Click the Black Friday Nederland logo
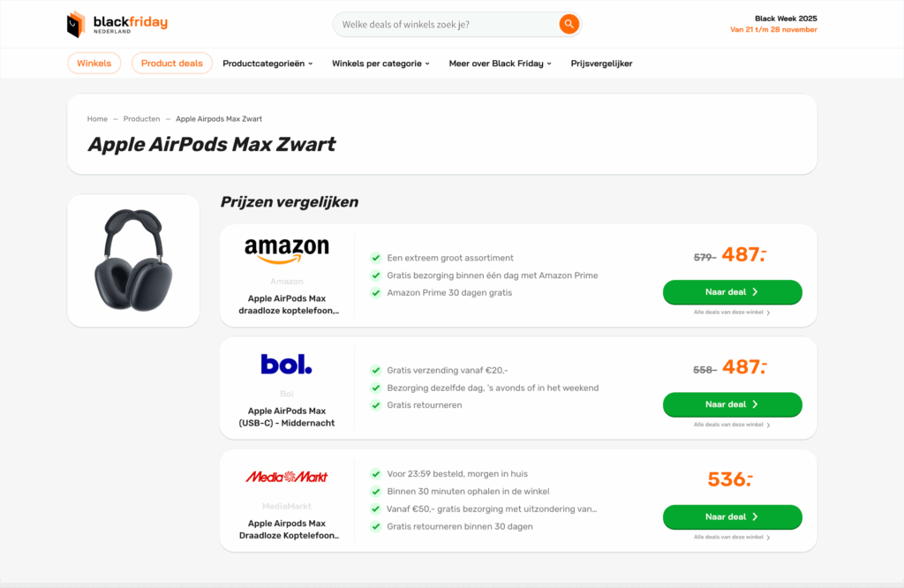 pos(117,24)
